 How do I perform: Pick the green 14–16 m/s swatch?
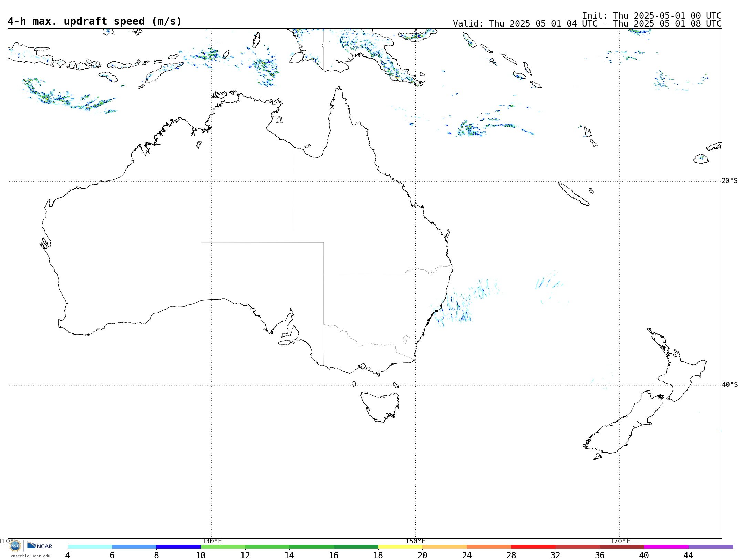tap(311, 547)
